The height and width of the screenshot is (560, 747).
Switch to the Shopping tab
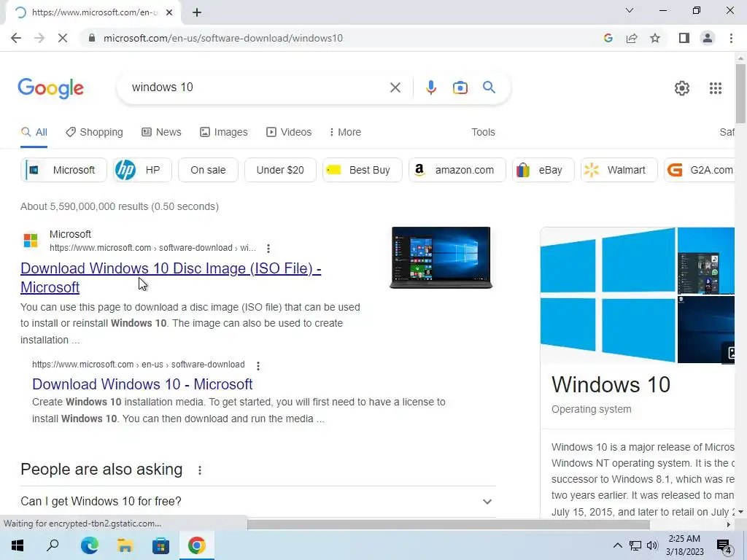[94, 132]
